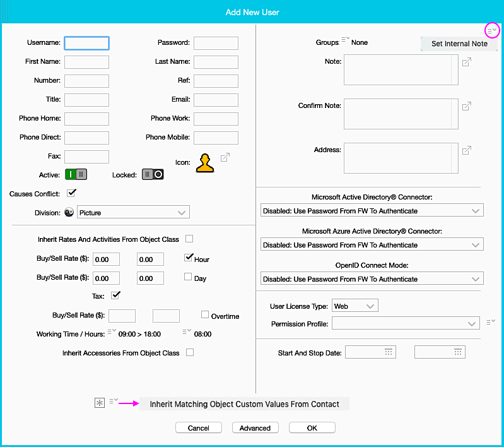504x447 pixels.
Task: Open the OpenID Connect Mode dropdown
Action: [372, 278]
